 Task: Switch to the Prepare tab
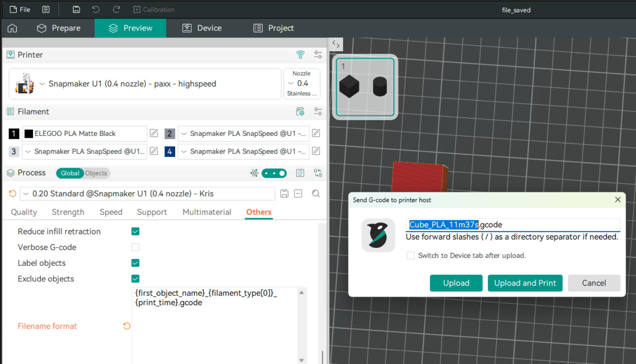58,28
